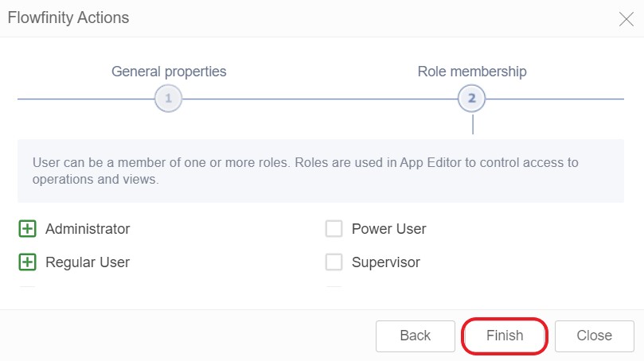644x361 pixels.
Task: Click the Close button in the footer
Action: 595,336
